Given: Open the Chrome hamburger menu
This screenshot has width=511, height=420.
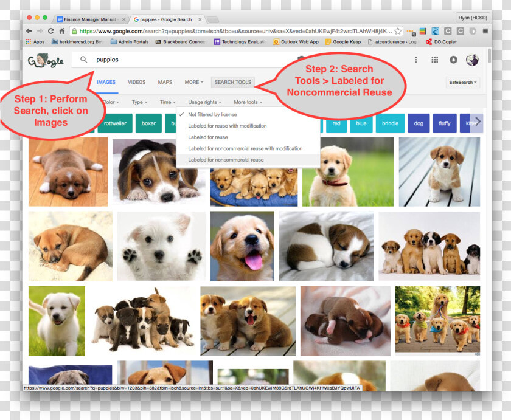Looking at the screenshot, I should tap(485, 31).
